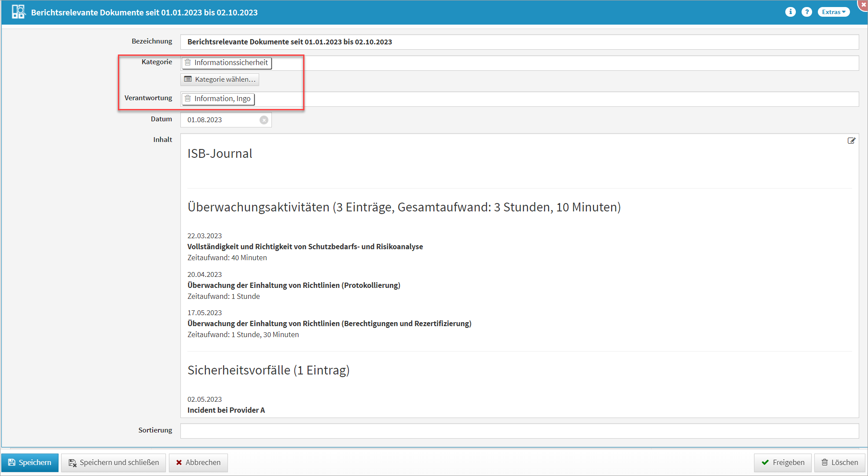
Task: Click into the Sortierung input field
Action: point(519,430)
